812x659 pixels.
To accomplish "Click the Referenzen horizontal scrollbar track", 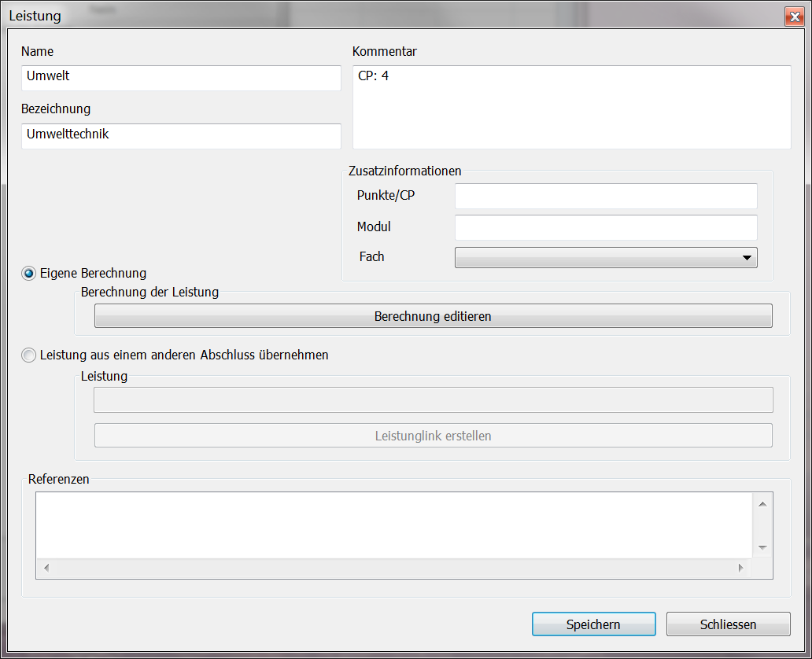I will pos(393,568).
